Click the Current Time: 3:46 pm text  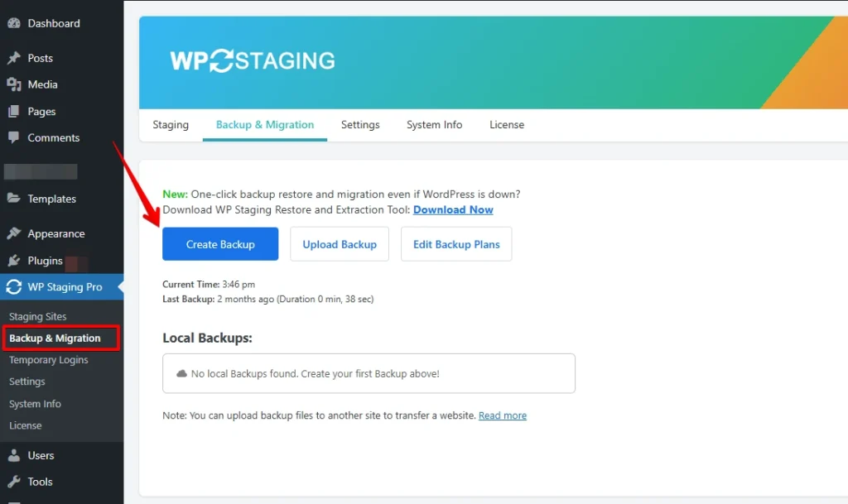click(x=209, y=284)
